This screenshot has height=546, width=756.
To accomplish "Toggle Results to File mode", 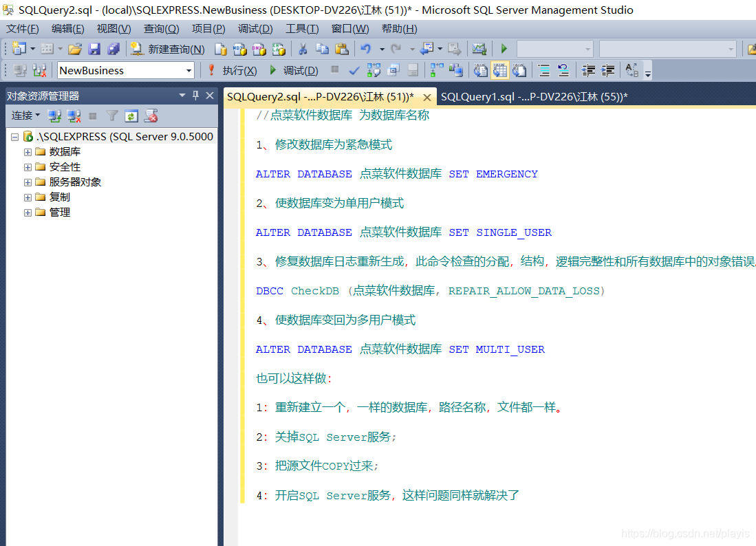I will [519, 70].
